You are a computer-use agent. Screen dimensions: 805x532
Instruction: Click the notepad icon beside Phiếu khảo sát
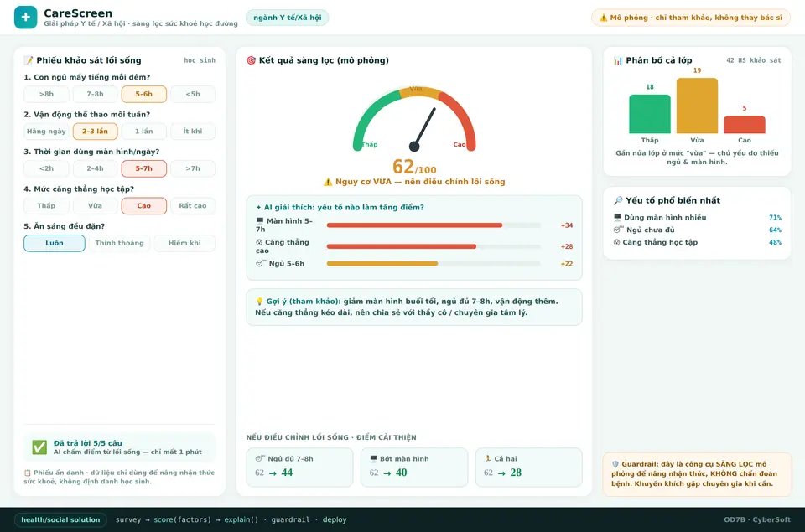click(x=29, y=60)
